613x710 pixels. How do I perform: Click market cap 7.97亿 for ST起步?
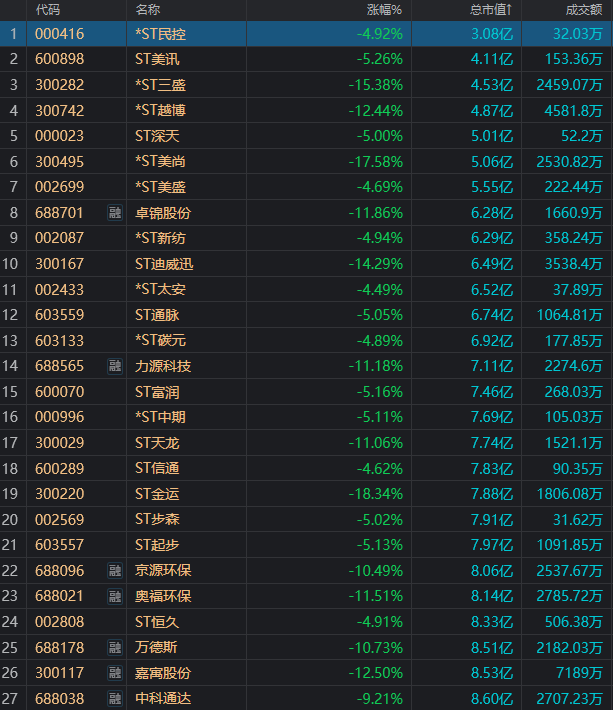click(492, 545)
